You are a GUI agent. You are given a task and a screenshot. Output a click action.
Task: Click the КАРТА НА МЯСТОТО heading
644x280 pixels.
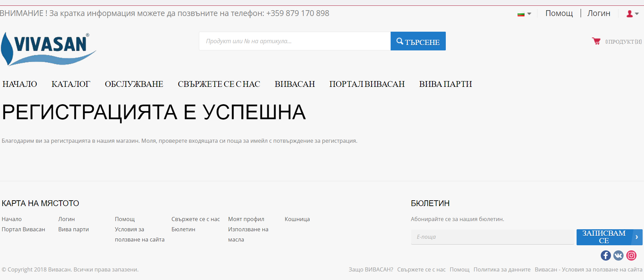pos(40,203)
